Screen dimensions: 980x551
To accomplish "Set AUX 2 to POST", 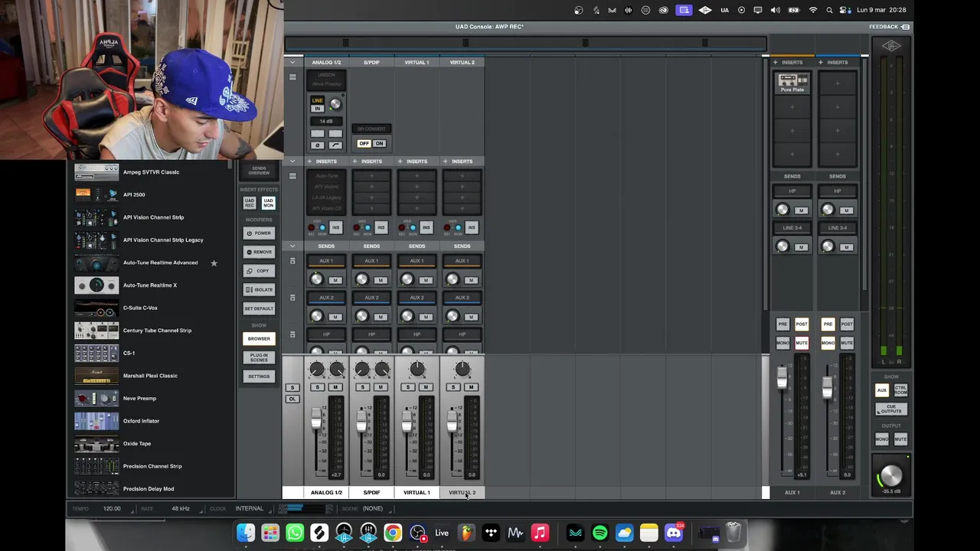I will point(847,324).
